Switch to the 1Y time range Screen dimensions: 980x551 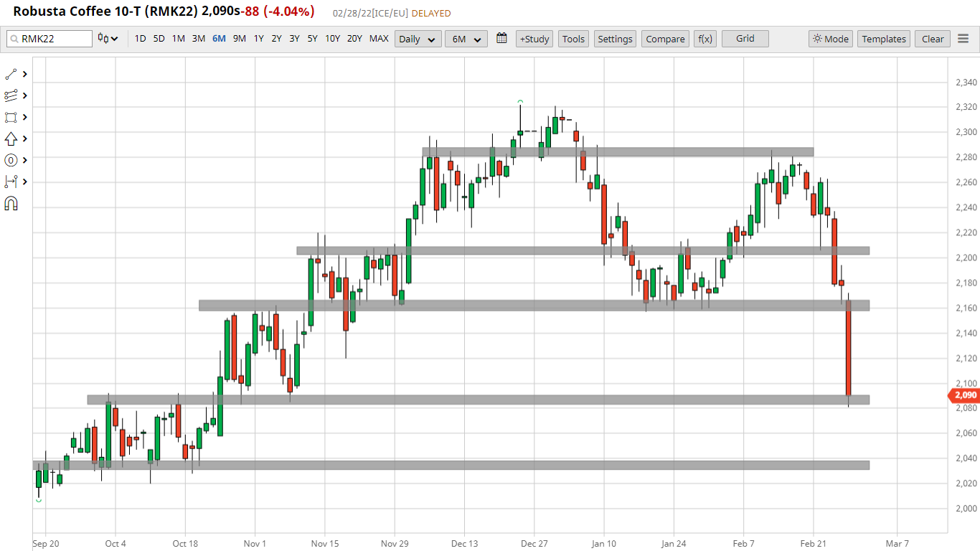click(x=258, y=39)
